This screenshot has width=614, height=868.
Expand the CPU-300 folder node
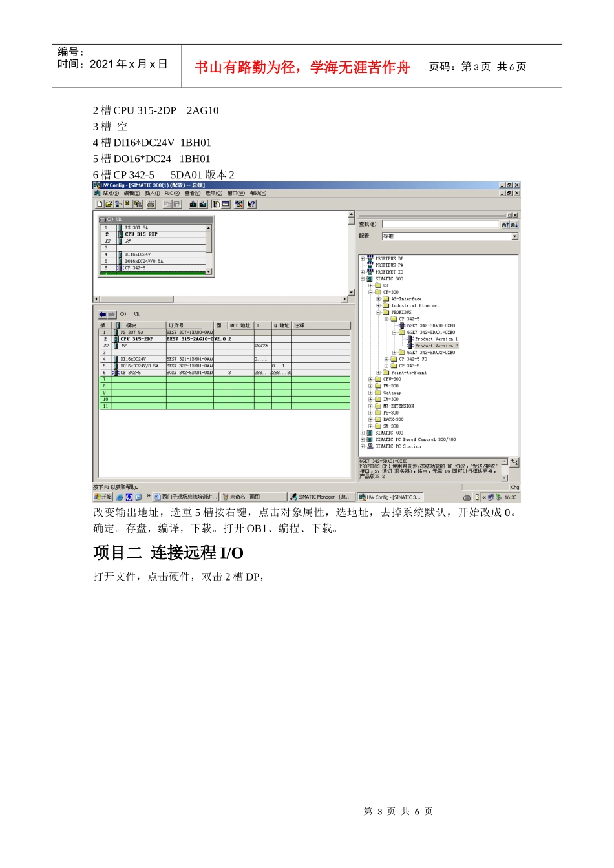370,379
